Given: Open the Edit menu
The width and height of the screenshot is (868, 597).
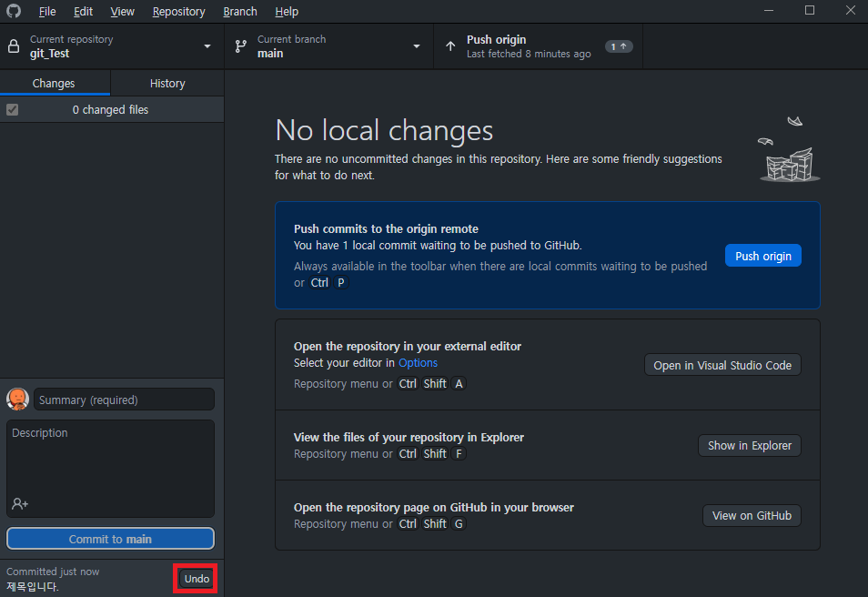Looking at the screenshot, I should [x=83, y=11].
